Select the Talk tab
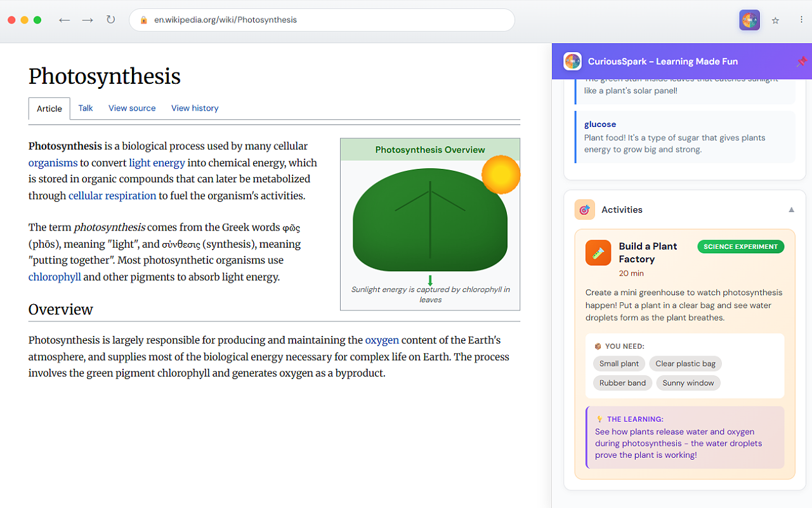Viewport: 812px width, 508px height. 85,108
